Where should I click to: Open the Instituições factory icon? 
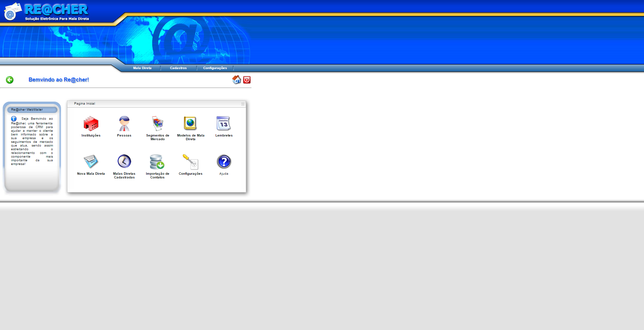[x=91, y=124]
